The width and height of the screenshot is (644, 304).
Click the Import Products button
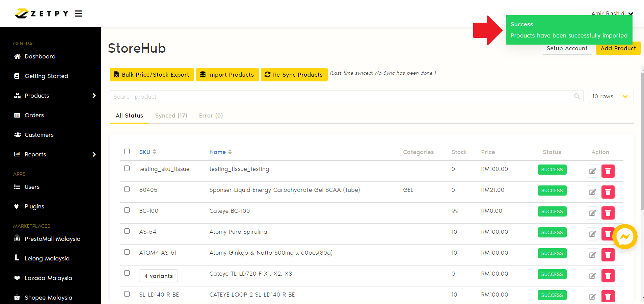(227, 75)
